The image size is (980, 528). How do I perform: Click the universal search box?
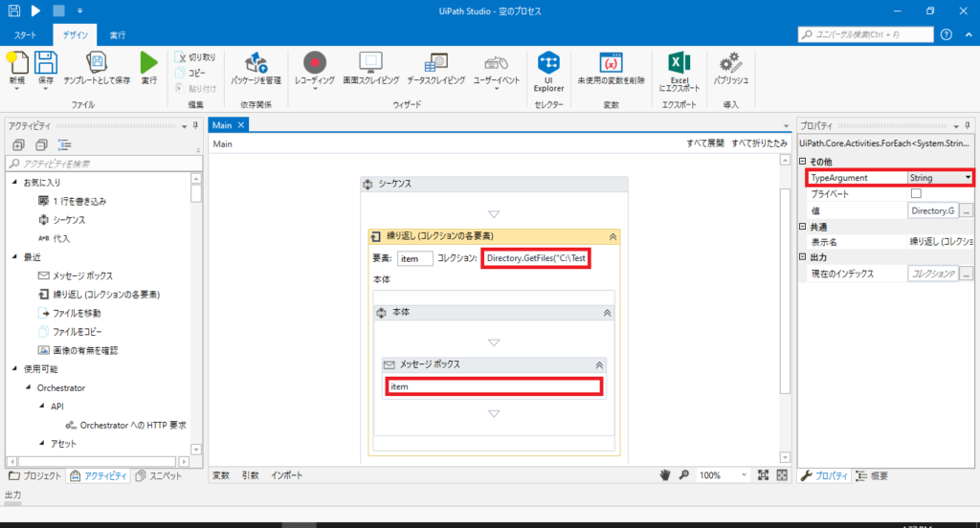pos(865,34)
